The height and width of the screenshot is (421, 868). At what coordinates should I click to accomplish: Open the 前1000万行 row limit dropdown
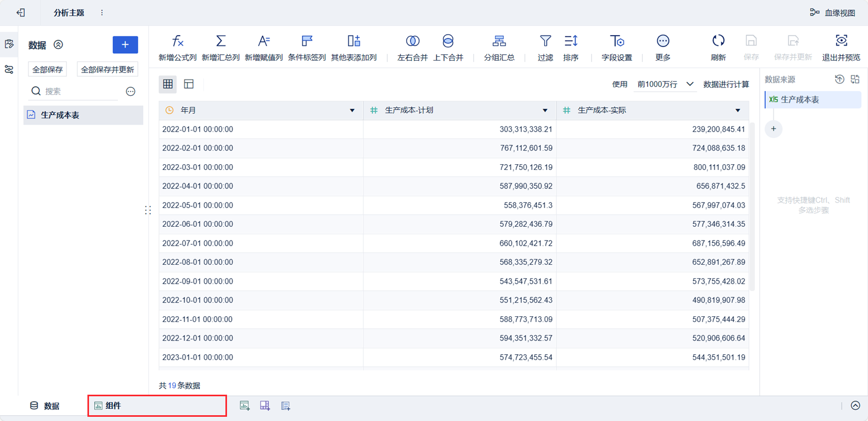tap(665, 84)
